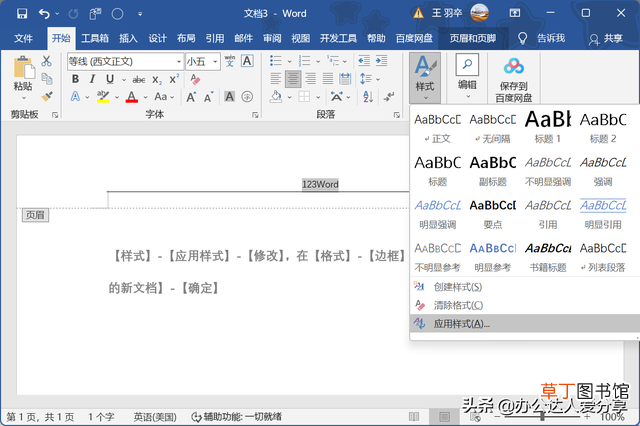
Task: Switch to the 插入 Insert tab
Action: pos(128,38)
